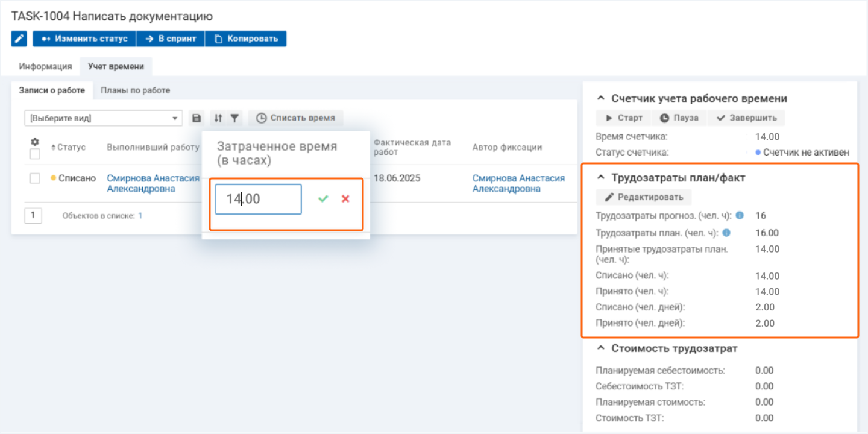Click info icon next to Трудозатраты план
868x434 pixels.
pyautogui.click(x=726, y=233)
